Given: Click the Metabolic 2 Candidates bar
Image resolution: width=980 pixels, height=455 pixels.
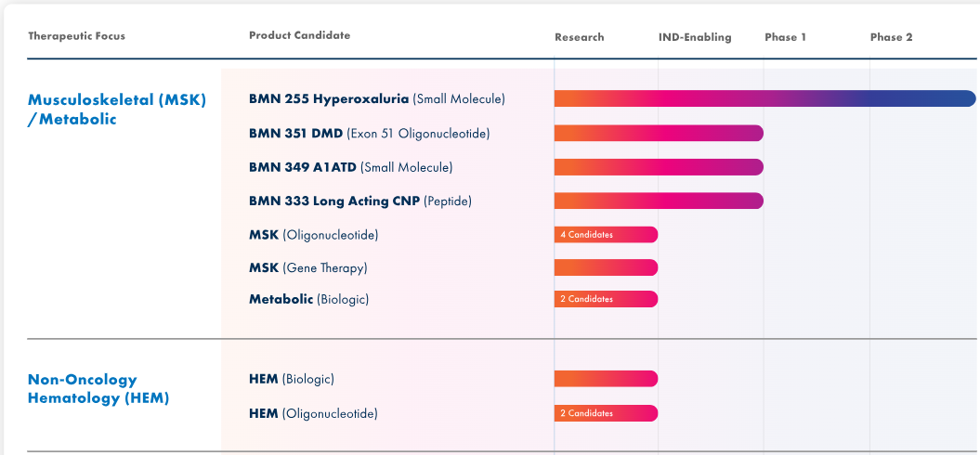Looking at the screenshot, I should tap(606, 299).
